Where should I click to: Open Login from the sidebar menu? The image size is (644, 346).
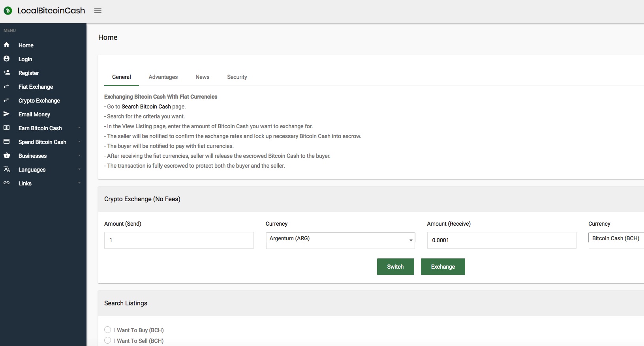[25, 59]
